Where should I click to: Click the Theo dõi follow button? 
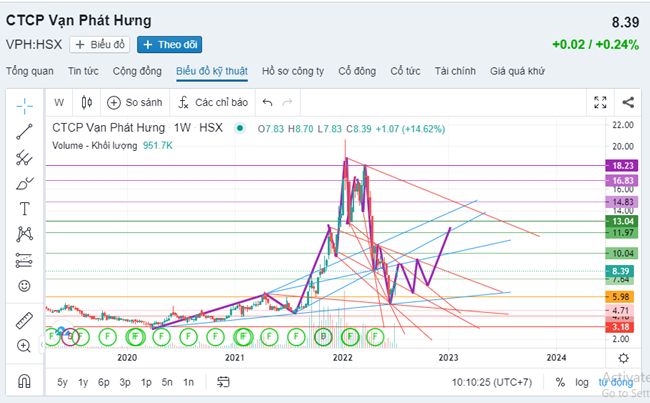[x=169, y=44]
